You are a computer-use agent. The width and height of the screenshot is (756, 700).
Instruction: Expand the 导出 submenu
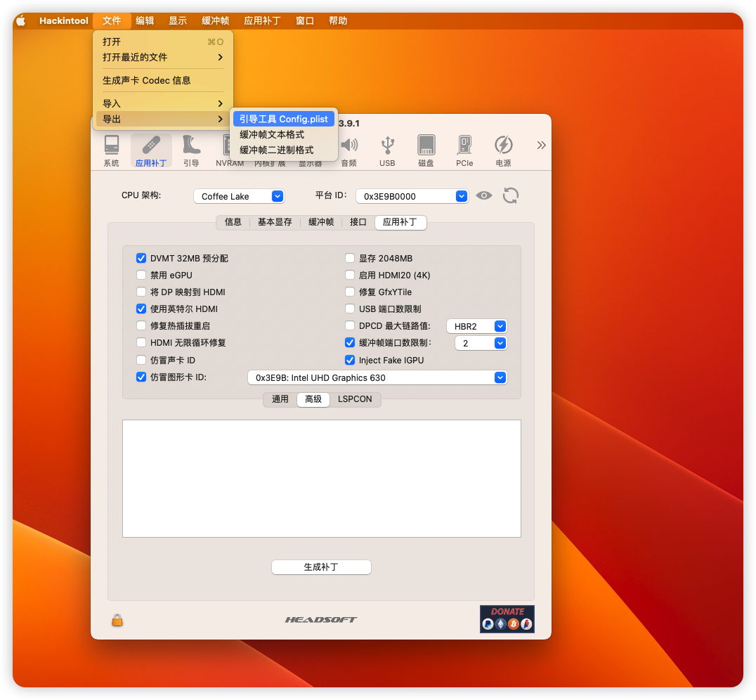162,119
